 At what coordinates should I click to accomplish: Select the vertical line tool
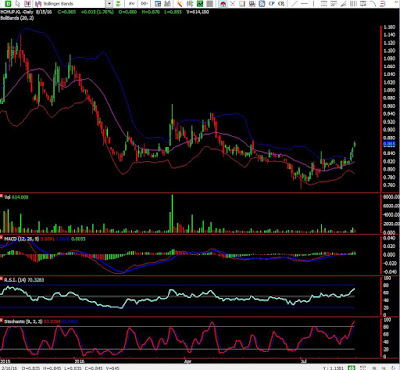click(314, 4)
